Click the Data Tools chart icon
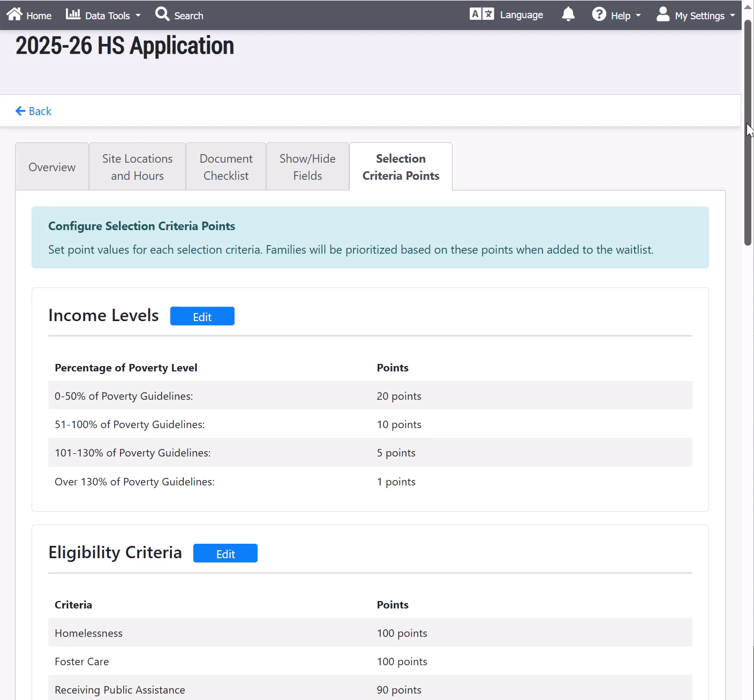Image resolution: width=754 pixels, height=700 pixels. (x=73, y=14)
